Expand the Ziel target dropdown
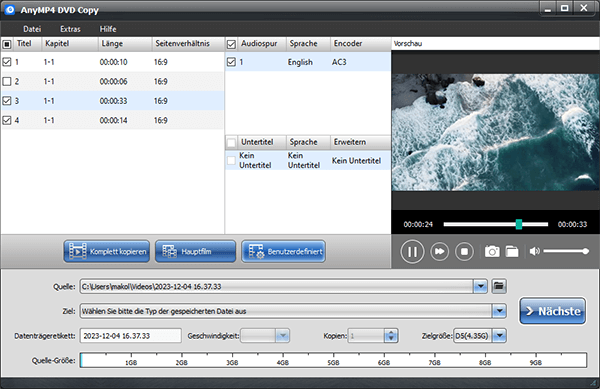The width and height of the screenshot is (600, 389). 499,311
